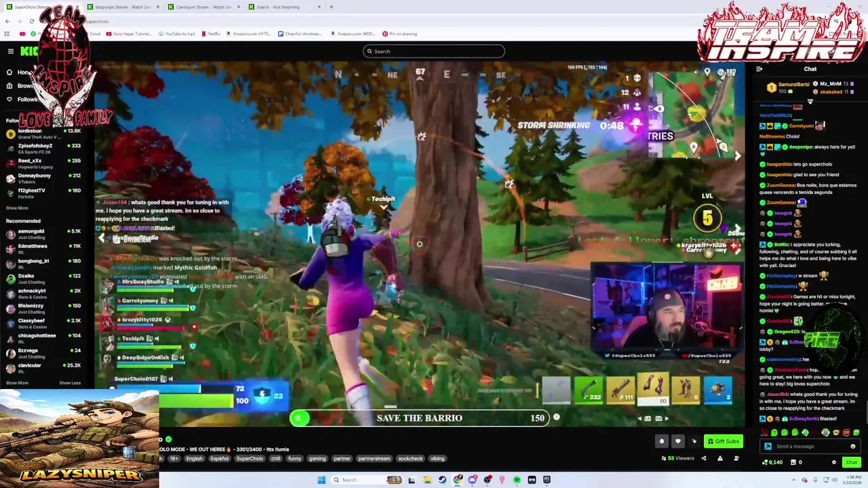Click the Kick search input field
868x488 pixels.
[434, 52]
